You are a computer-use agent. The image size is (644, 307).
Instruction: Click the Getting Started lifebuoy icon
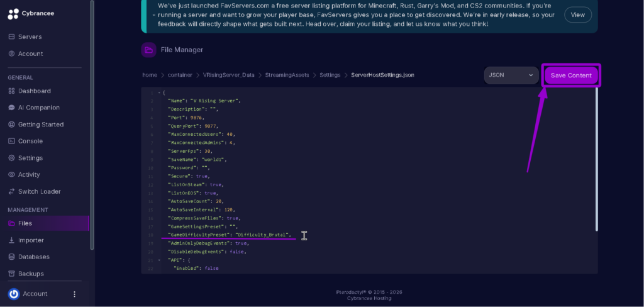pyautogui.click(x=11, y=125)
